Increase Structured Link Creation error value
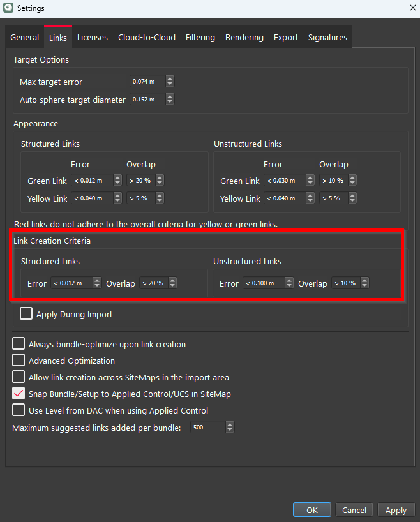The image size is (420, 522). 97,280
